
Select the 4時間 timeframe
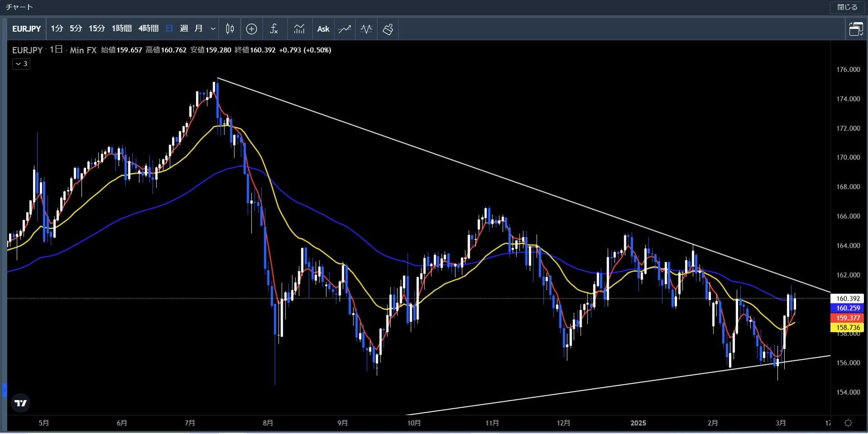(x=148, y=29)
